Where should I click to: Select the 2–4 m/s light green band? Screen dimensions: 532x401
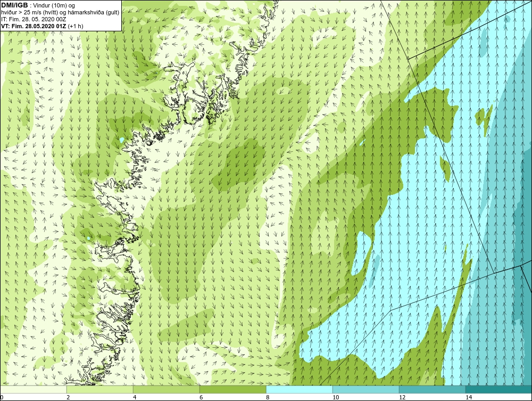[x=100, y=389]
